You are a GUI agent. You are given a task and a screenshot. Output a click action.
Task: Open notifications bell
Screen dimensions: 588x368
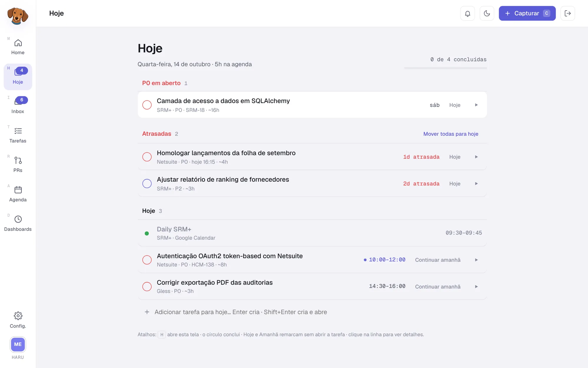467,14
